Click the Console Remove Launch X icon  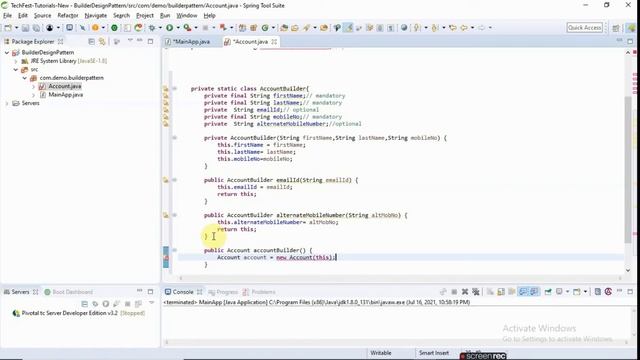click(x=465, y=292)
